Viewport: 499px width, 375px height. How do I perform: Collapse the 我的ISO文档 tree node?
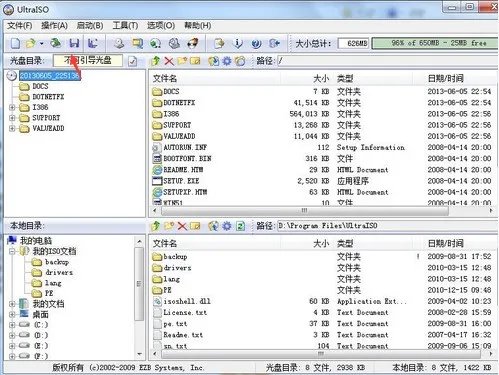pyautogui.click(x=12, y=251)
